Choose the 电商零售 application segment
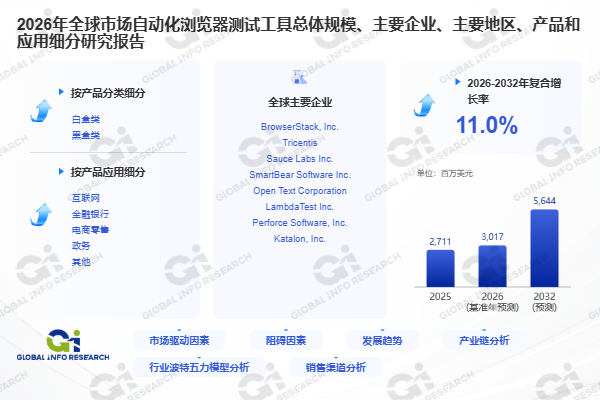600x400 pixels. click(90, 230)
